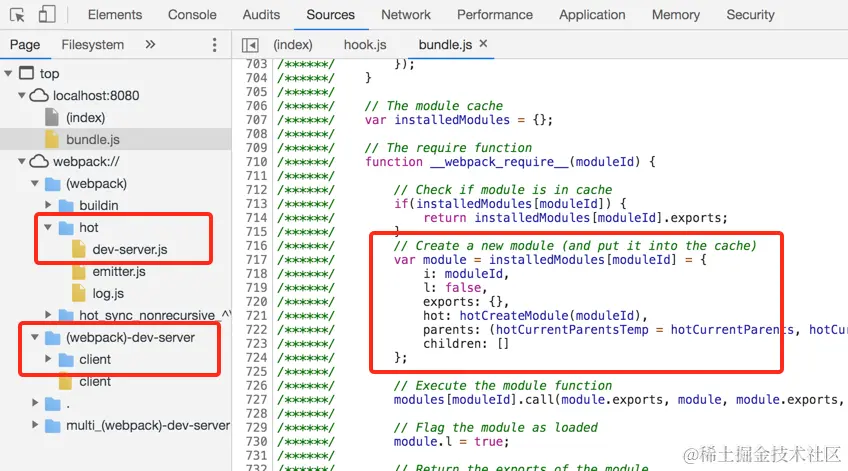Viewport: 848px width, 471px height.
Task: Click the dev-server.js yellow file icon
Action: pos(79,249)
